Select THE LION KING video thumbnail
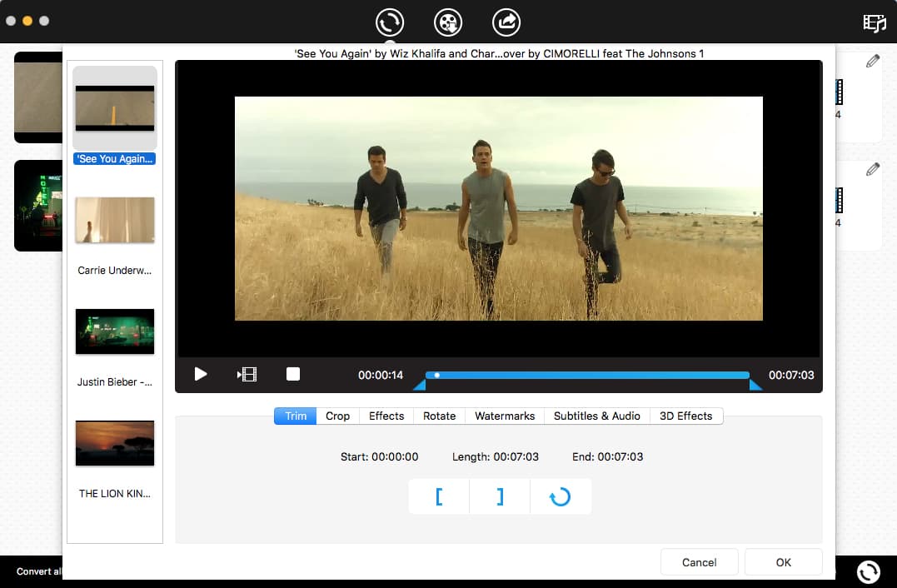The height and width of the screenshot is (588, 897). click(x=115, y=443)
